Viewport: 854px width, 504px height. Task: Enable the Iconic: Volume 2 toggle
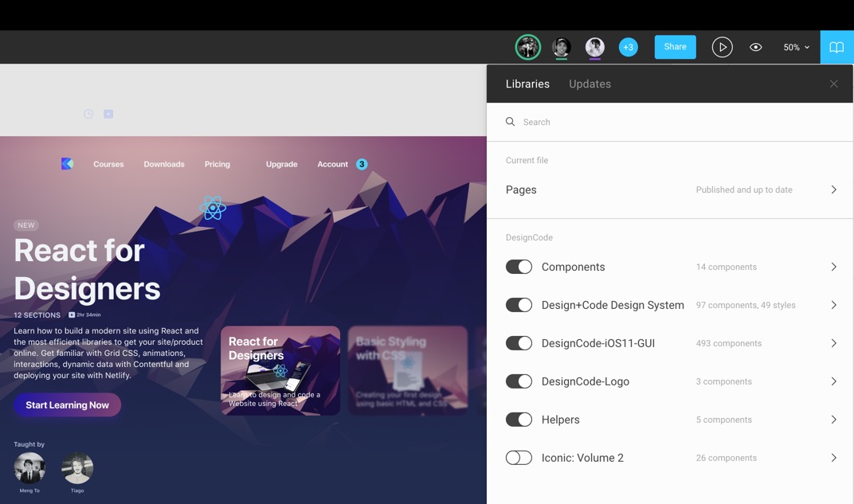[x=519, y=458]
